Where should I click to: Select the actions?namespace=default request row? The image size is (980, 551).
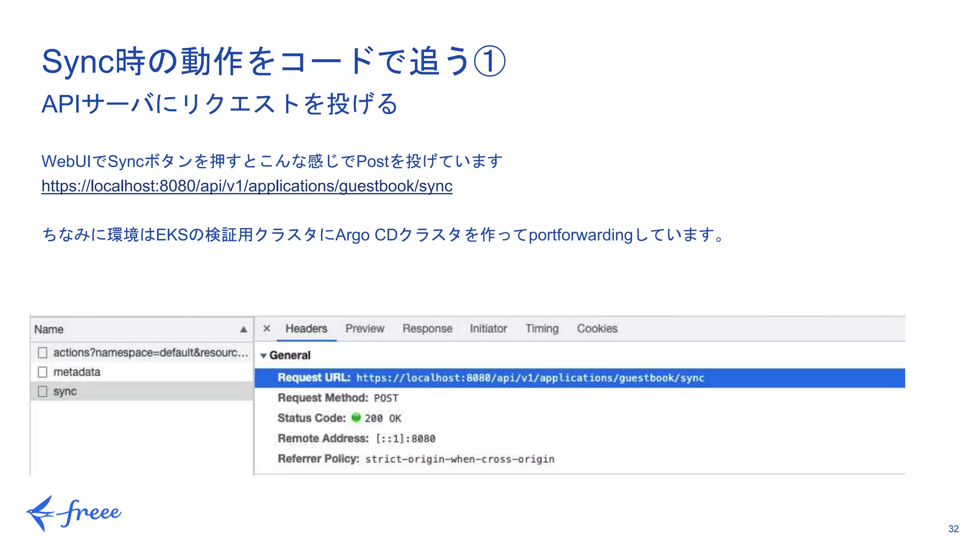[142, 353]
